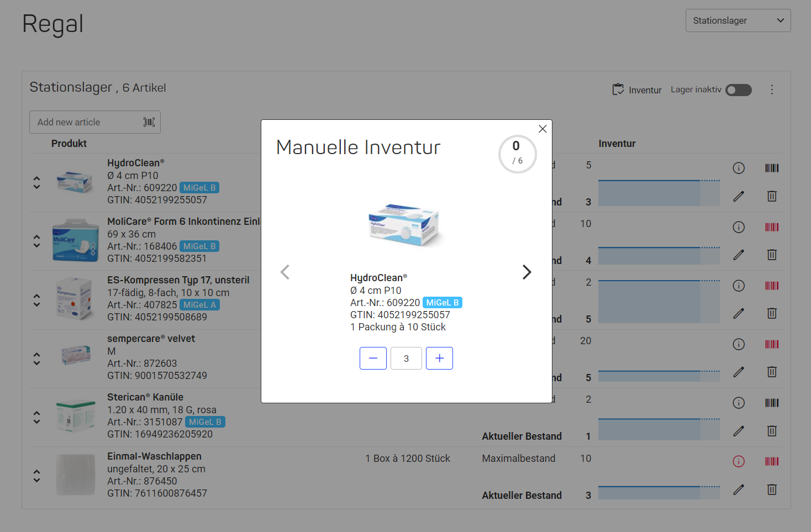Screen dimensions: 811x532
Task: Open barcode for Sterican Kanüle row
Action: (x=772, y=403)
